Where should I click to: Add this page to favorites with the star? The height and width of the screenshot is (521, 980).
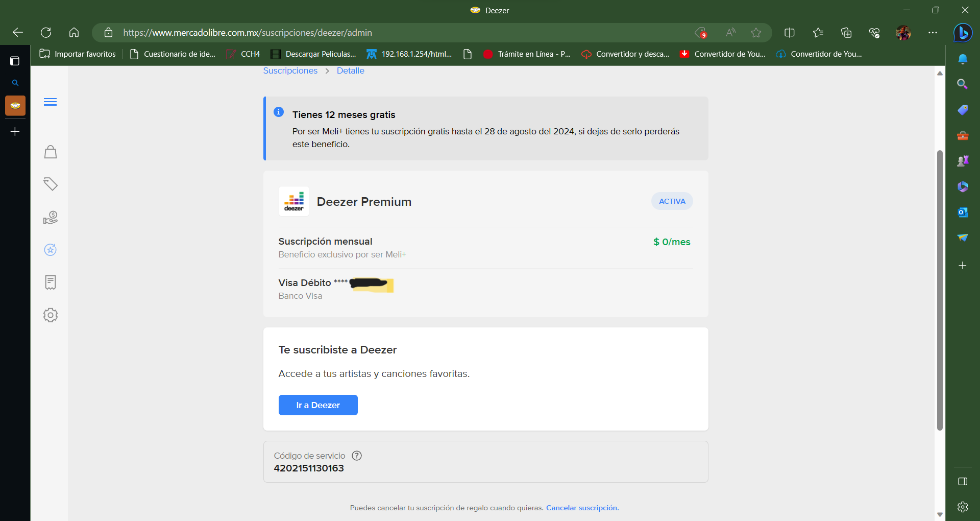point(756,33)
